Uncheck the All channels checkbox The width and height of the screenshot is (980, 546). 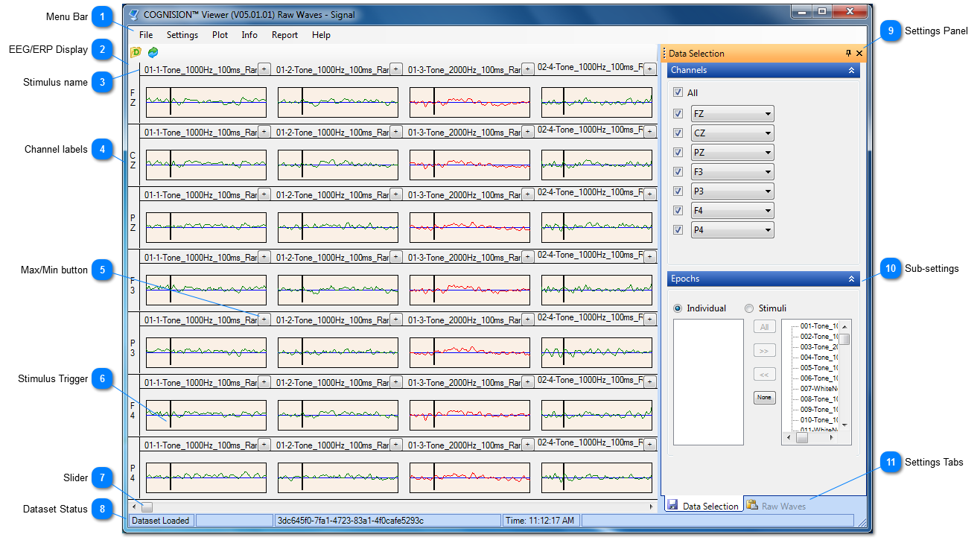coord(678,93)
